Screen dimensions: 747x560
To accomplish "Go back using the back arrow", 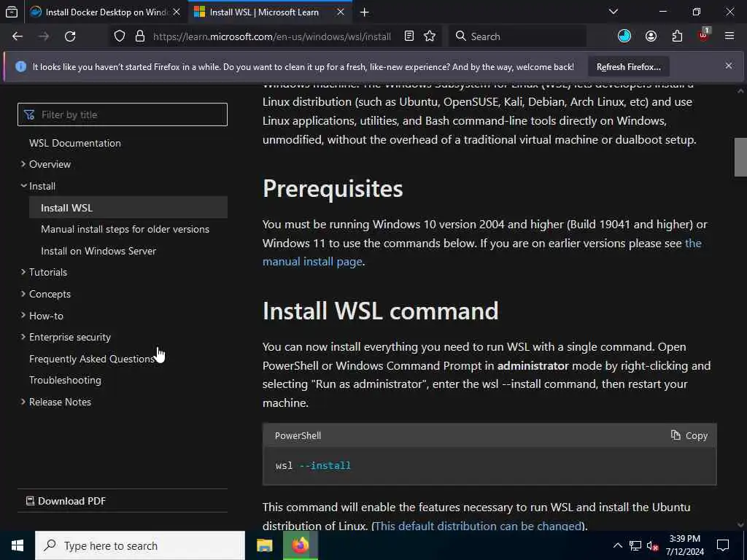I will tap(18, 36).
